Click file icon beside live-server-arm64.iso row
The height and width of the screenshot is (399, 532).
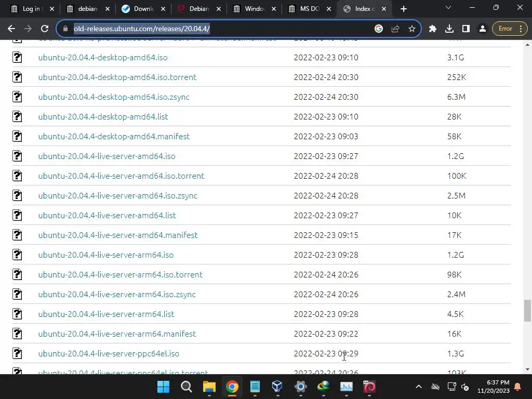click(x=17, y=255)
